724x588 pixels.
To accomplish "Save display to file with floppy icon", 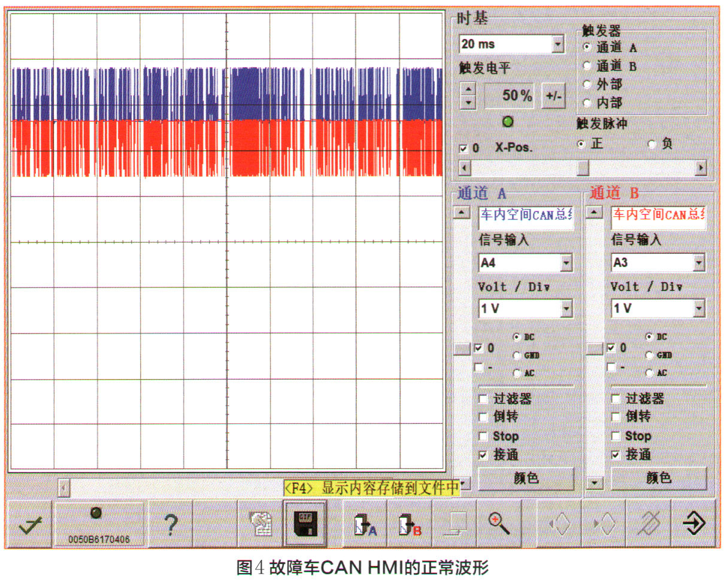I will [x=305, y=525].
